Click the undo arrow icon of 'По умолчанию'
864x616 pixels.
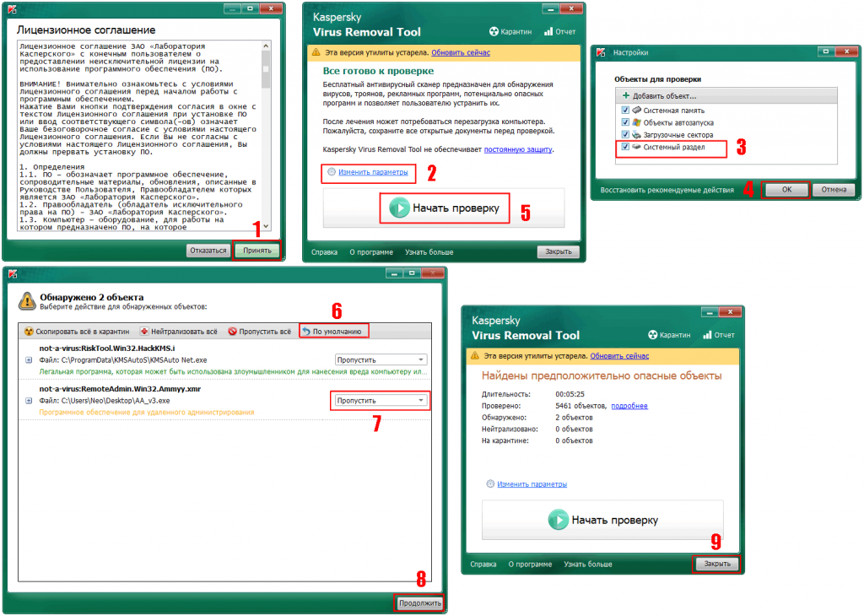click(306, 332)
